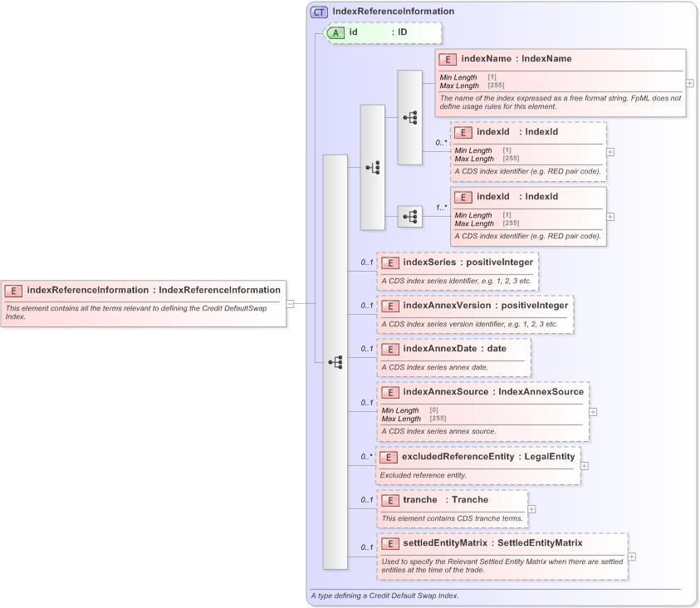The height and width of the screenshot is (608, 700).
Task: Expand tranche children via its plus button
Action: click(531, 508)
